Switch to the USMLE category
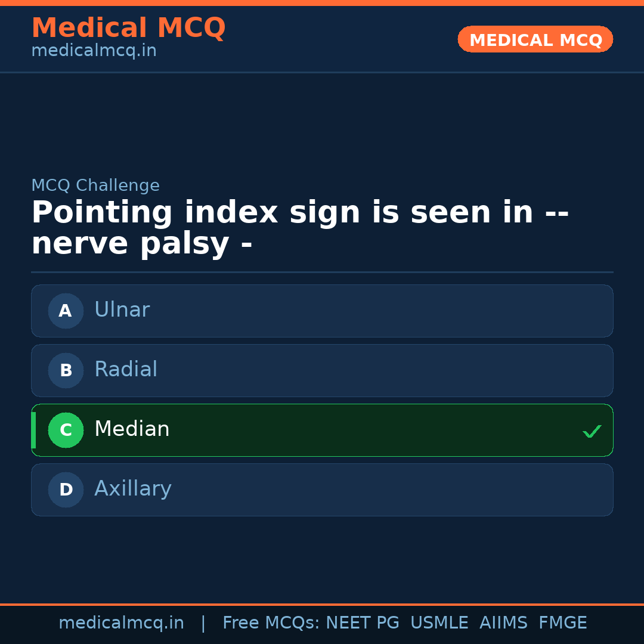This screenshot has height=644, width=644. [x=439, y=622]
